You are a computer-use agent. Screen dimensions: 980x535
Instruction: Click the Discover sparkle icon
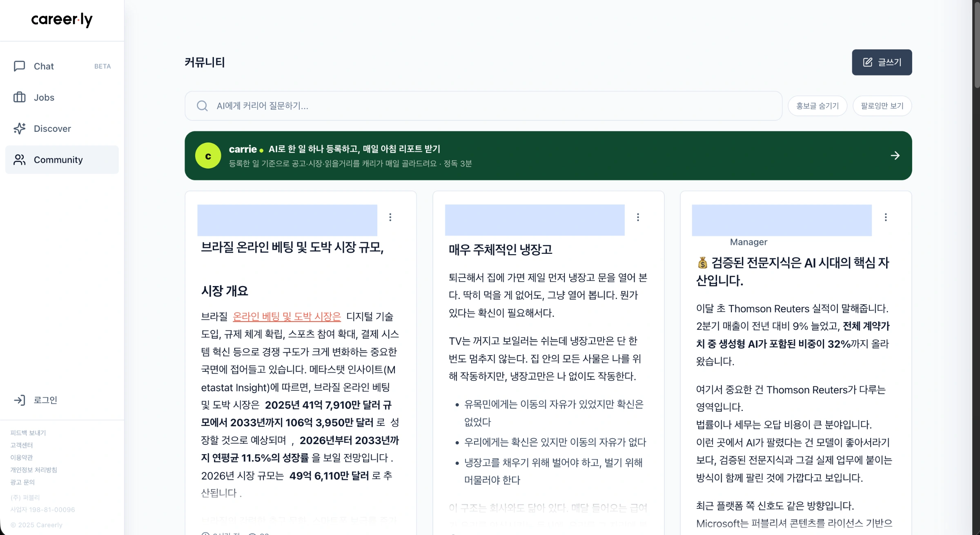coord(19,129)
